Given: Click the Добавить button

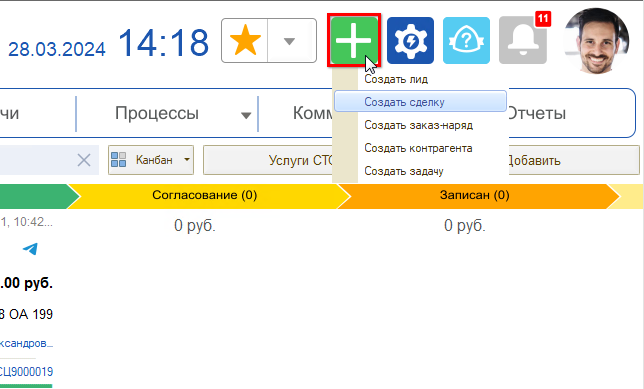Looking at the screenshot, I should coord(574,160).
